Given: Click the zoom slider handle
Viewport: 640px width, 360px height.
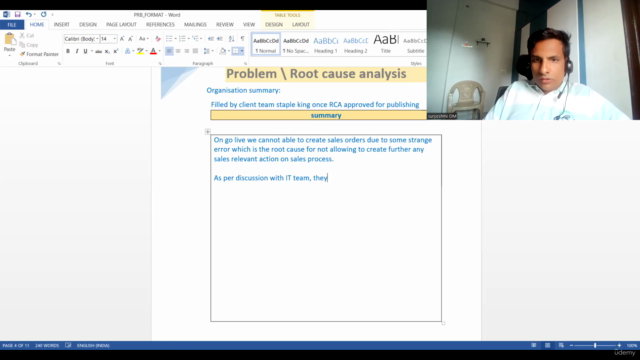Looking at the screenshot, I should point(595,345).
